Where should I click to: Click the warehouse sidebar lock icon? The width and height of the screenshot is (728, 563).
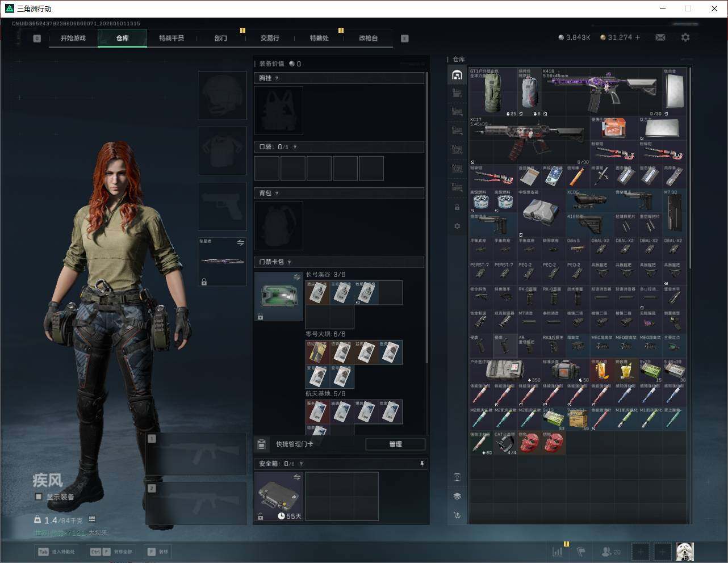[457, 207]
